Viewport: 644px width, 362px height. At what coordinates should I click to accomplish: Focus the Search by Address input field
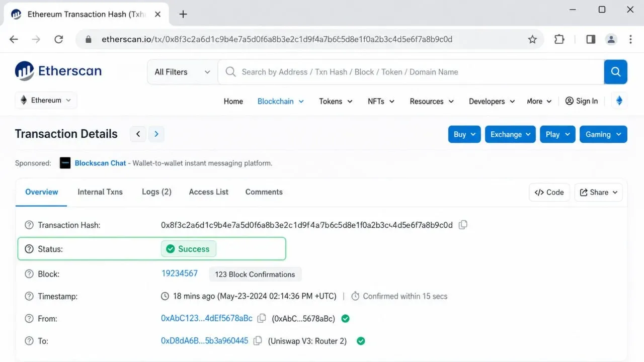coord(411,72)
